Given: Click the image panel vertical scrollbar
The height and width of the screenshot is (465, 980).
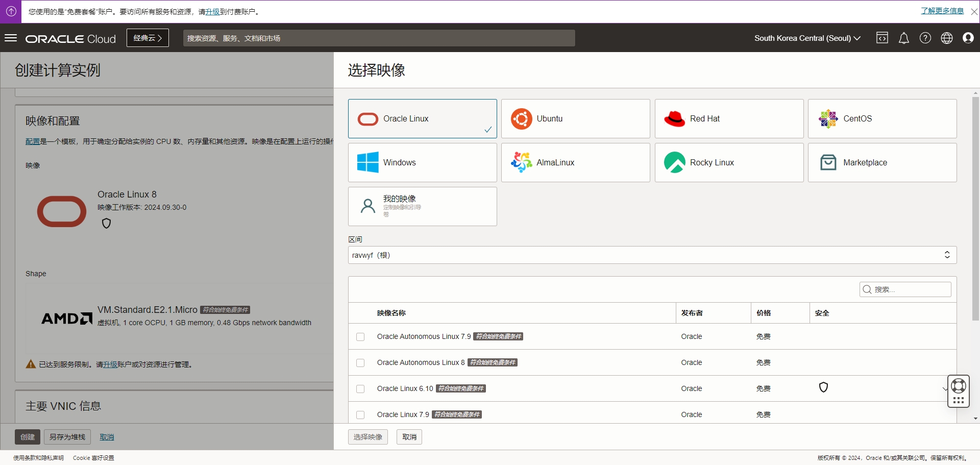Looking at the screenshot, I should coord(975,208).
